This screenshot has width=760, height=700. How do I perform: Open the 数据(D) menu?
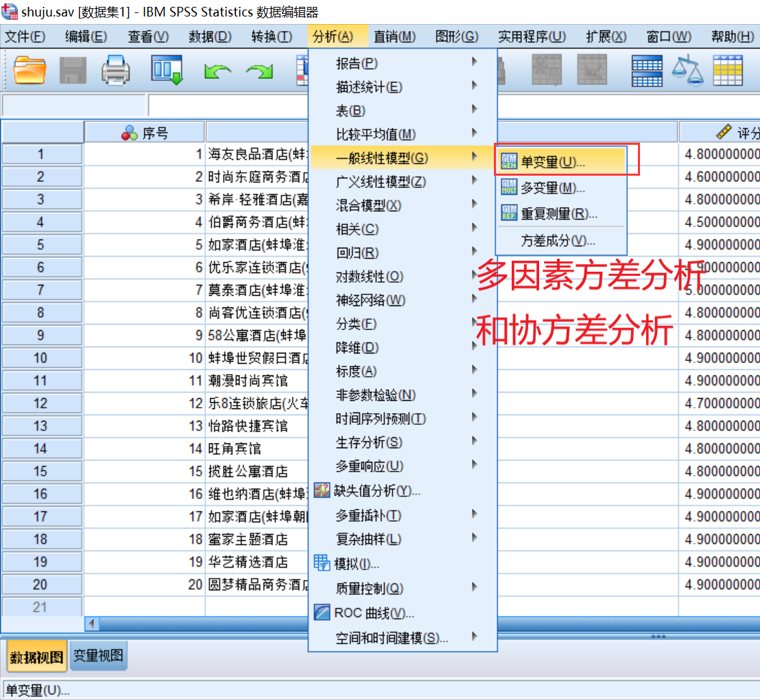tap(211, 36)
